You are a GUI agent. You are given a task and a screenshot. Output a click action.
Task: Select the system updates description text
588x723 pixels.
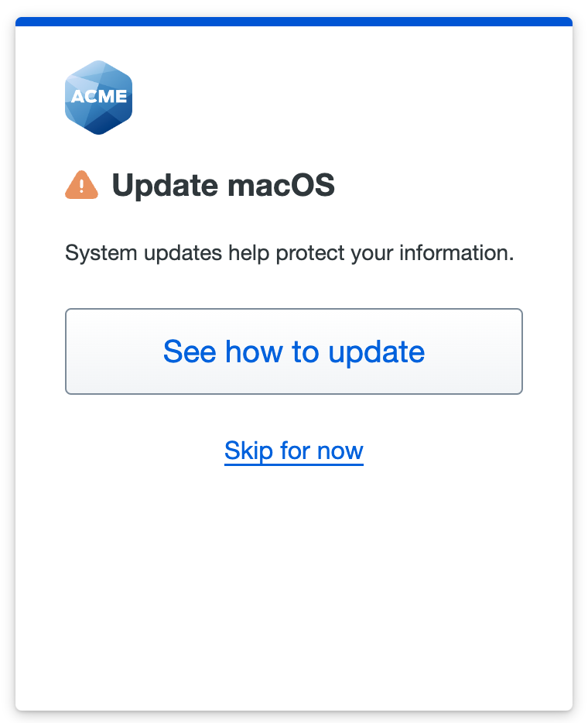pyautogui.click(x=293, y=253)
